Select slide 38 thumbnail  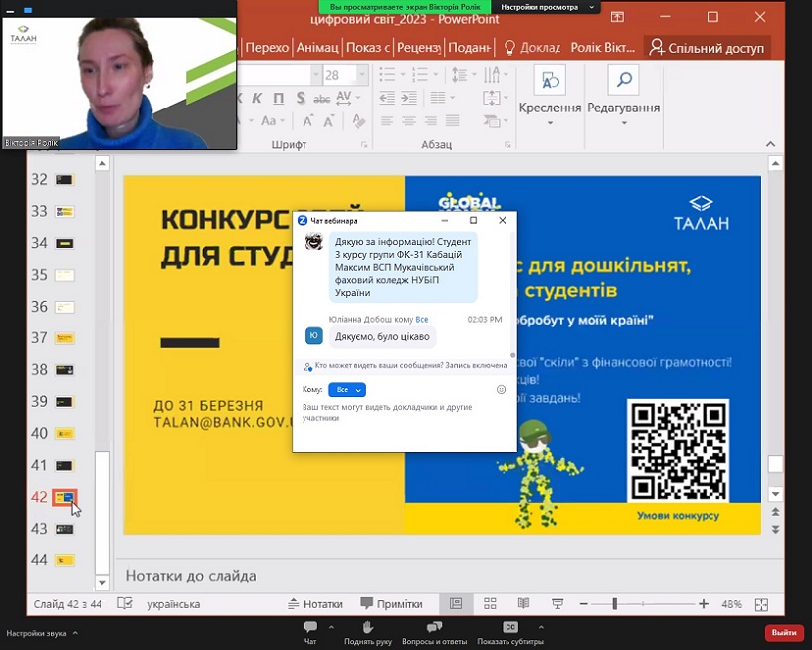point(65,370)
